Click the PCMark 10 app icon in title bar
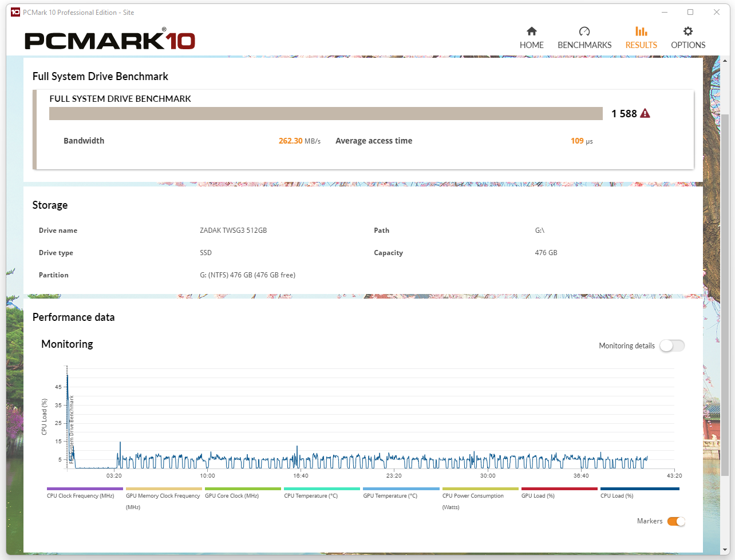This screenshot has width=735, height=560. [x=15, y=12]
